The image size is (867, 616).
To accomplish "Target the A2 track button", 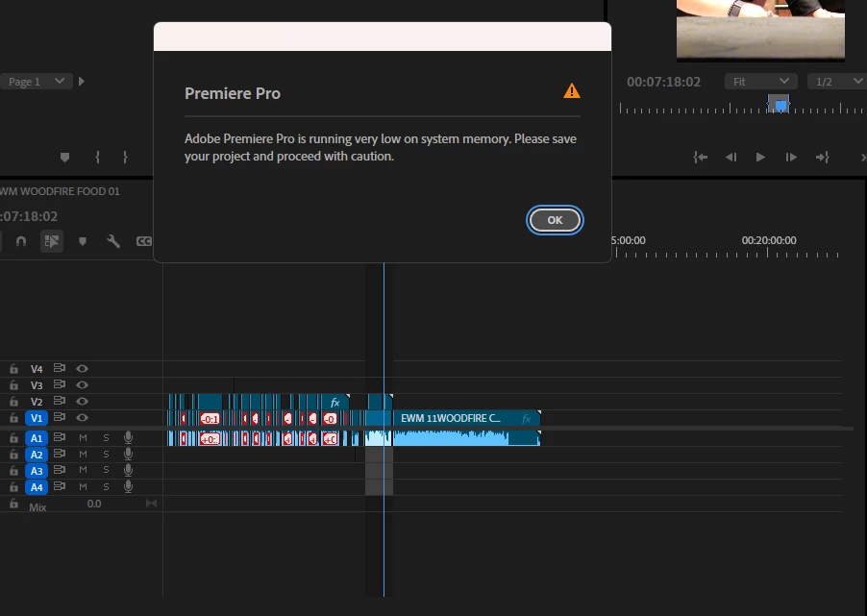I will [36, 455].
